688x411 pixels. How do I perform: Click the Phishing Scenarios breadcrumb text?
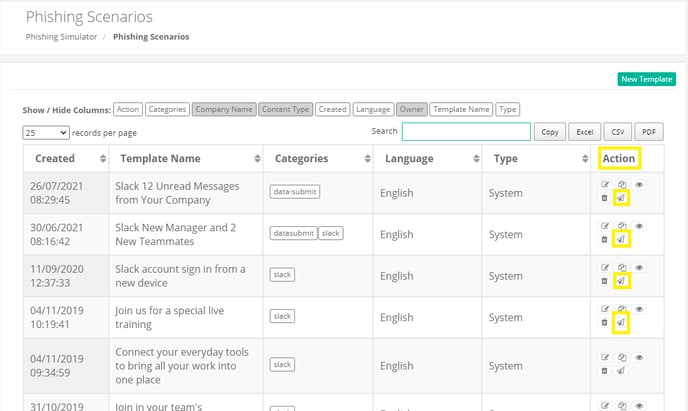coord(151,37)
